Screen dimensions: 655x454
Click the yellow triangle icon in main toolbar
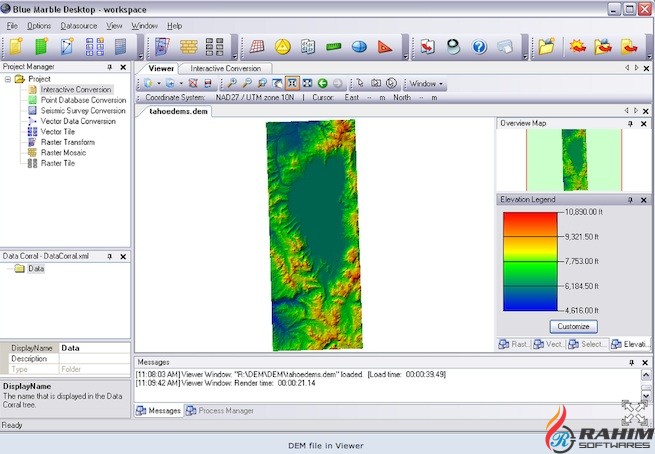tap(283, 47)
